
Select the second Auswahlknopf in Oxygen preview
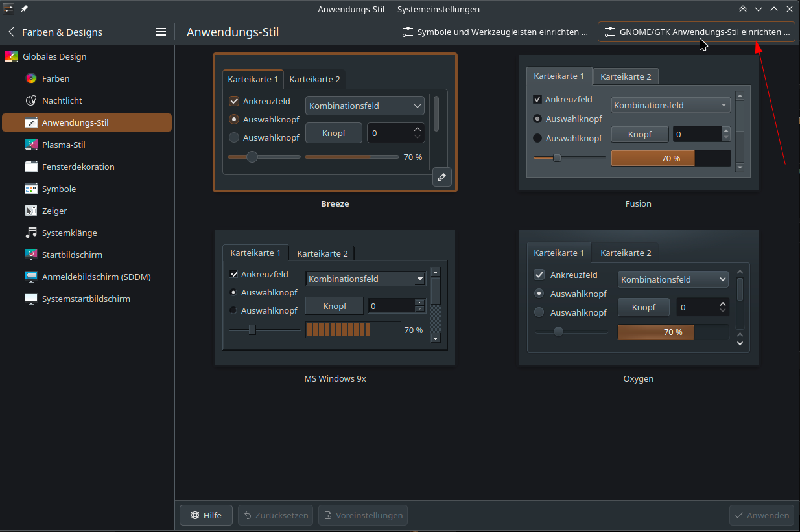[x=539, y=312]
